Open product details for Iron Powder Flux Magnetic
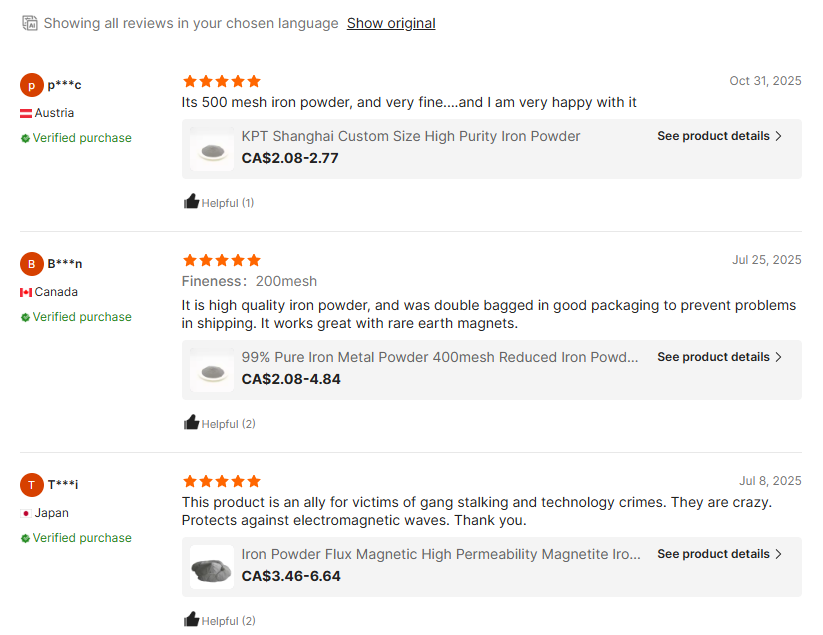The width and height of the screenshot is (823, 635). 719,554
